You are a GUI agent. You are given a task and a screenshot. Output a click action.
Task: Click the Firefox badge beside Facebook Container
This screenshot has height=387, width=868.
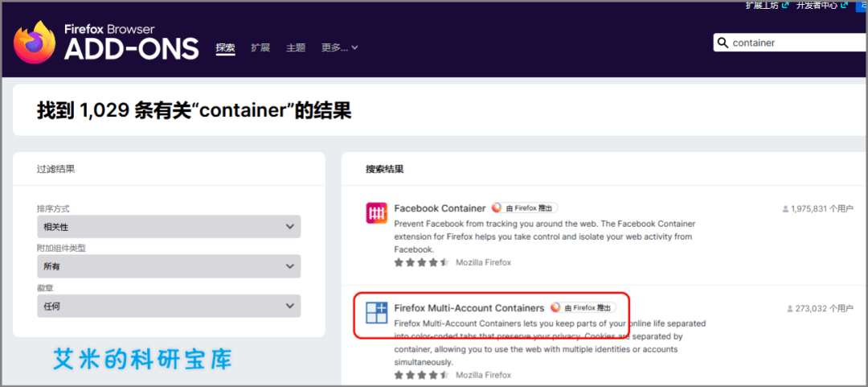click(524, 208)
